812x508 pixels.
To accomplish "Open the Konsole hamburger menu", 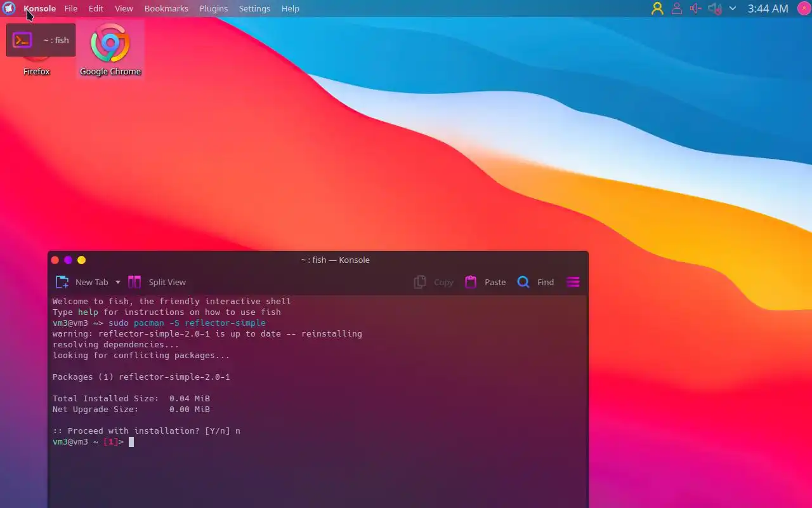I will [x=573, y=282].
